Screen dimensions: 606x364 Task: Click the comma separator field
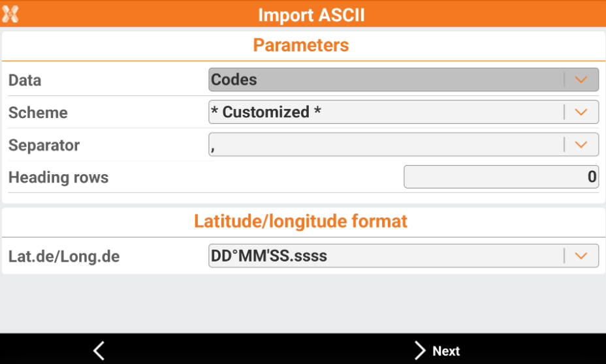point(385,145)
